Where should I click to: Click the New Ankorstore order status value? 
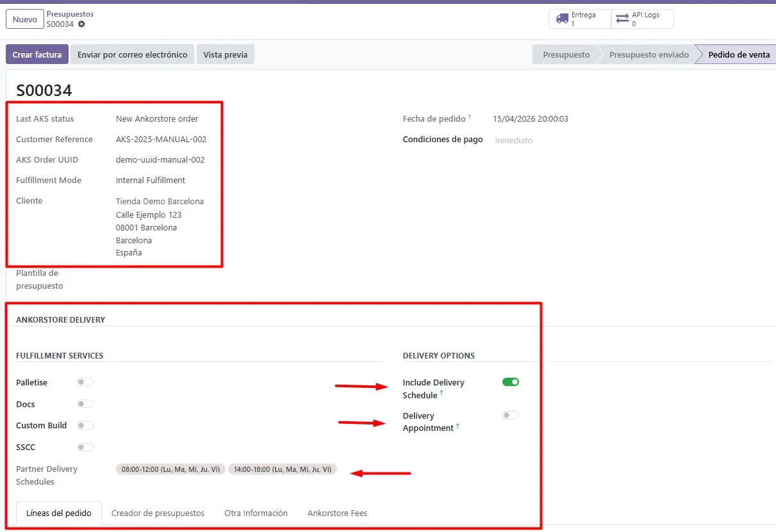point(157,119)
